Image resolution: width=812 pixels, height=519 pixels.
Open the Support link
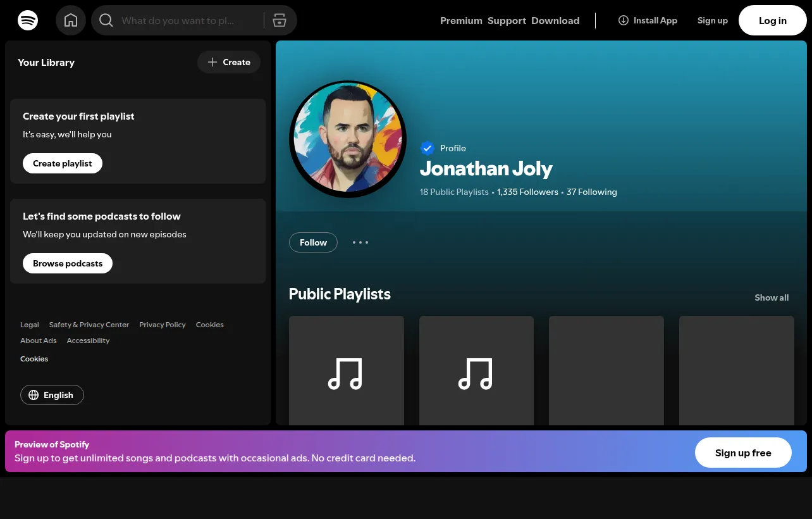507,20
